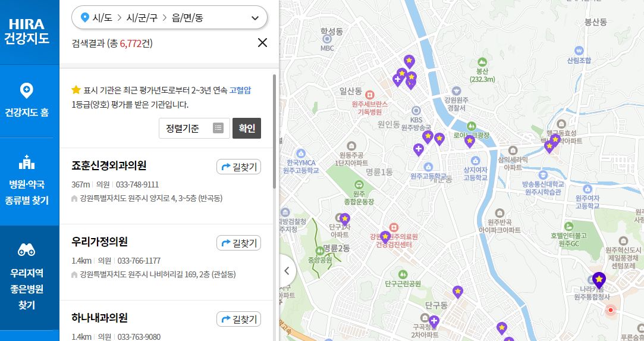Click the KBS 원주방송국 map icon
This screenshot has width=644, height=341.
coord(416,111)
